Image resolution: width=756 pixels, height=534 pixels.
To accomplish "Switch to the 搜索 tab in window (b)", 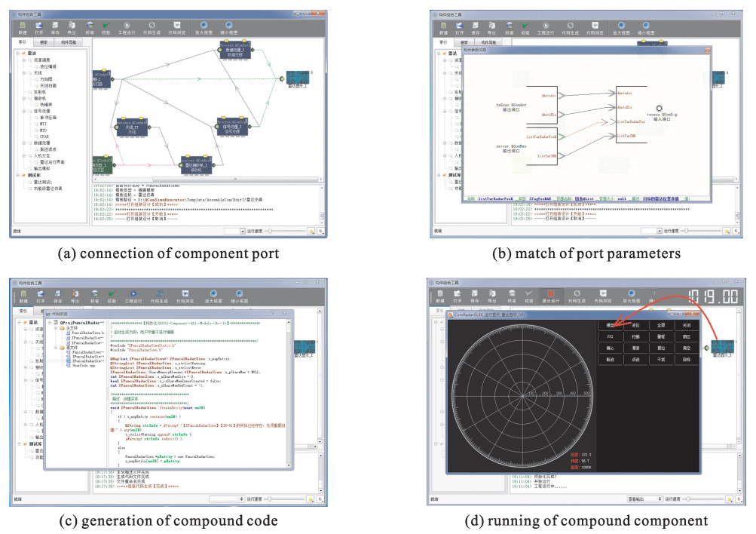I will pyautogui.click(x=464, y=42).
